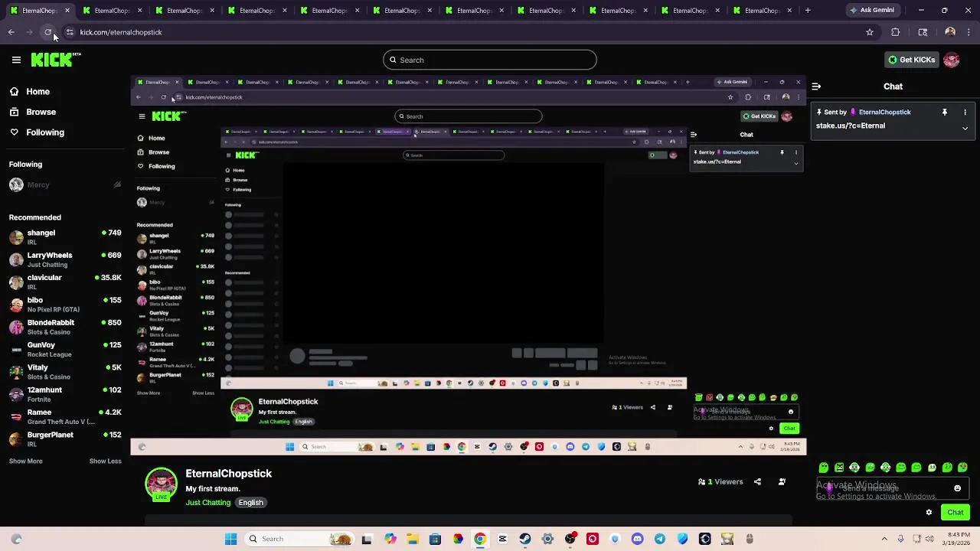Open Copilot from the taskbar
Screen dimensions: 980x551
(390, 539)
